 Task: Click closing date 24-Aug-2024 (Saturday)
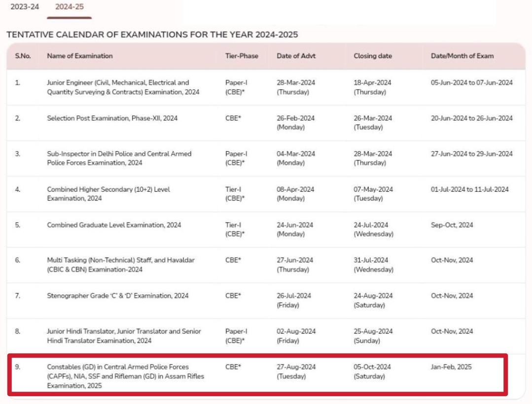point(373,300)
